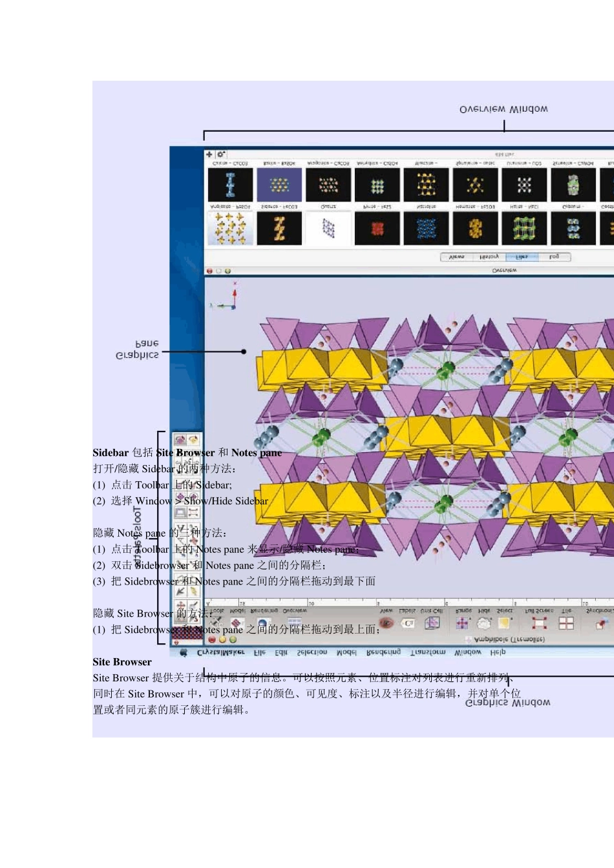The width and height of the screenshot is (614, 868).
Task: Open the Edit menu
Action: (281, 652)
